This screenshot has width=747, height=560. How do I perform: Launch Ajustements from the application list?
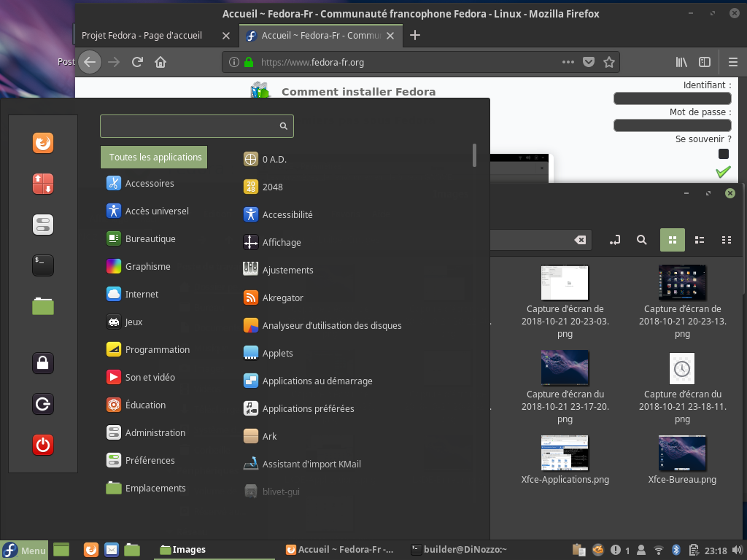[278, 270]
